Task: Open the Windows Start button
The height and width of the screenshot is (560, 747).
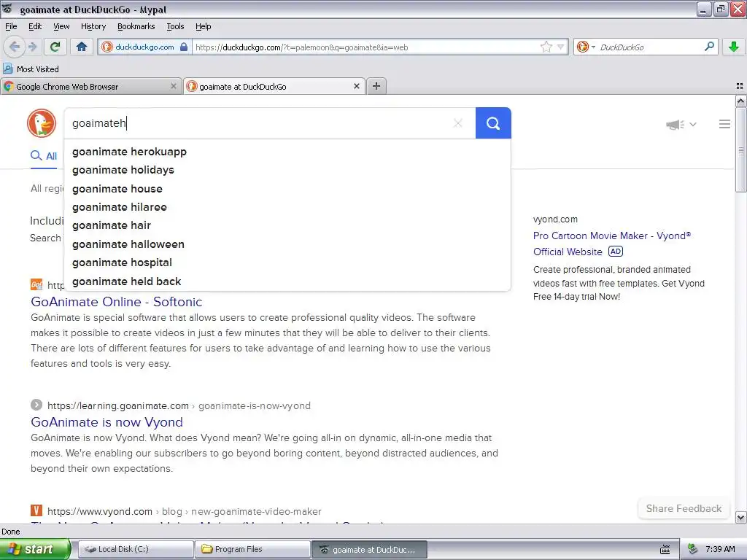Action: [x=35, y=549]
